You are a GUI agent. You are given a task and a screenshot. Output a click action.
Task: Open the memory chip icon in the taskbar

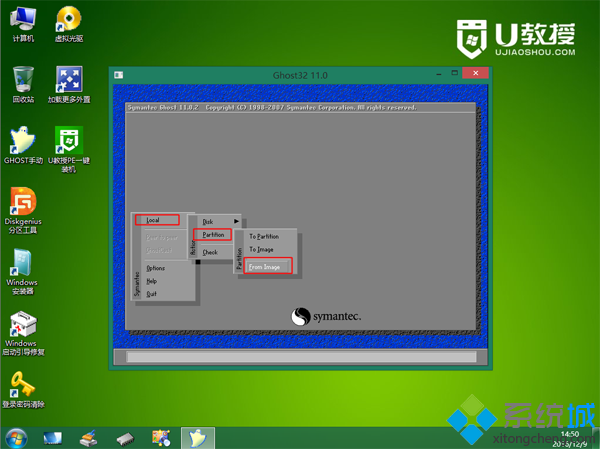(x=125, y=439)
